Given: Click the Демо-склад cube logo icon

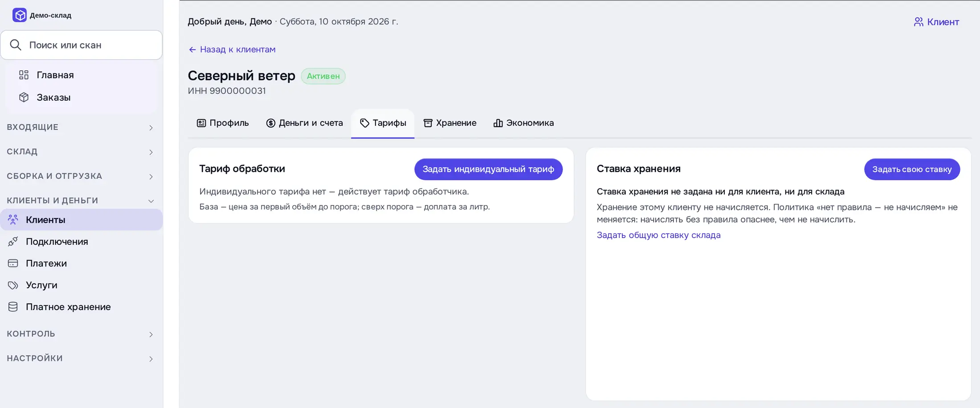Looking at the screenshot, I should pyautogui.click(x=20, y=15).
